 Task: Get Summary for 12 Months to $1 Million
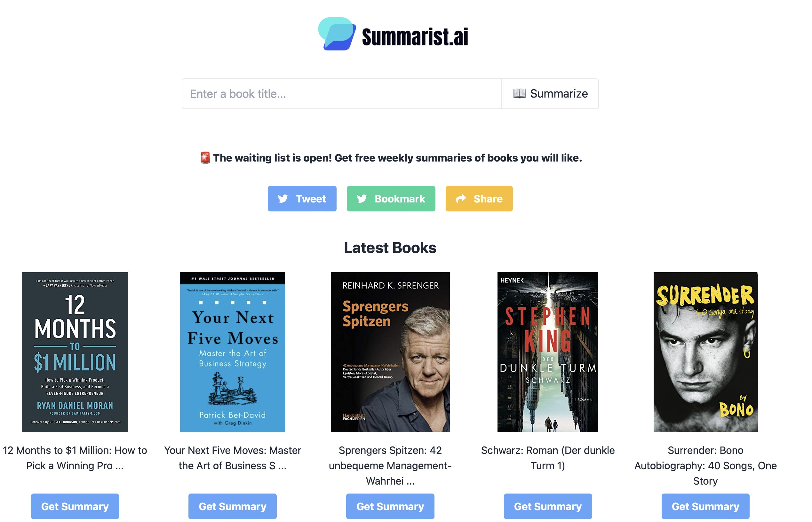[x=75, y=506]
